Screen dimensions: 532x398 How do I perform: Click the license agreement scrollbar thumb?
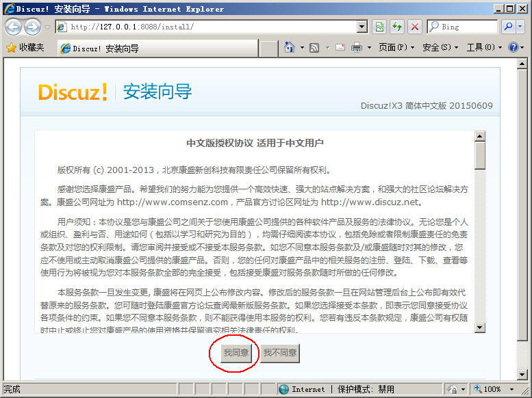tap(480, 155)
